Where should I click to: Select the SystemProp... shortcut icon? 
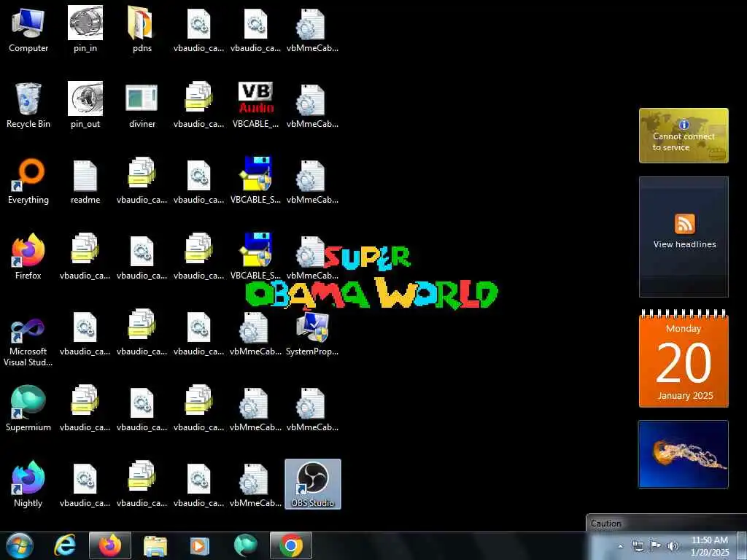tap(312, 333)
